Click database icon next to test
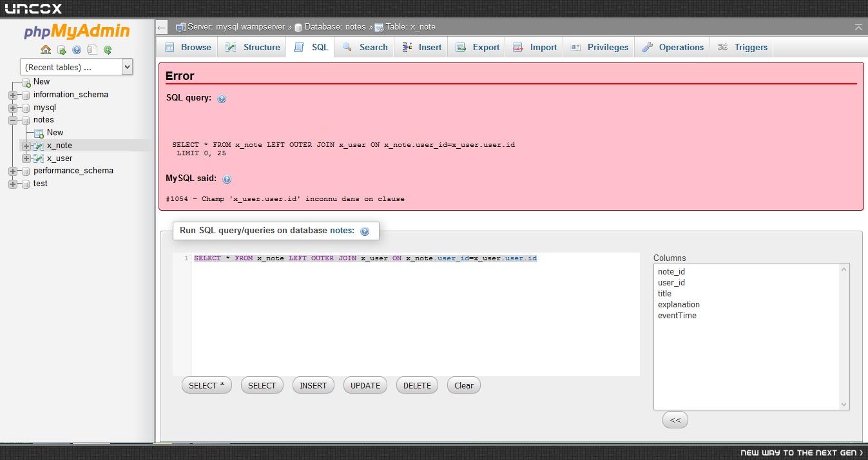Image resolution: width=868 pixels, height=460 pixels. click(x=26, y=184)
